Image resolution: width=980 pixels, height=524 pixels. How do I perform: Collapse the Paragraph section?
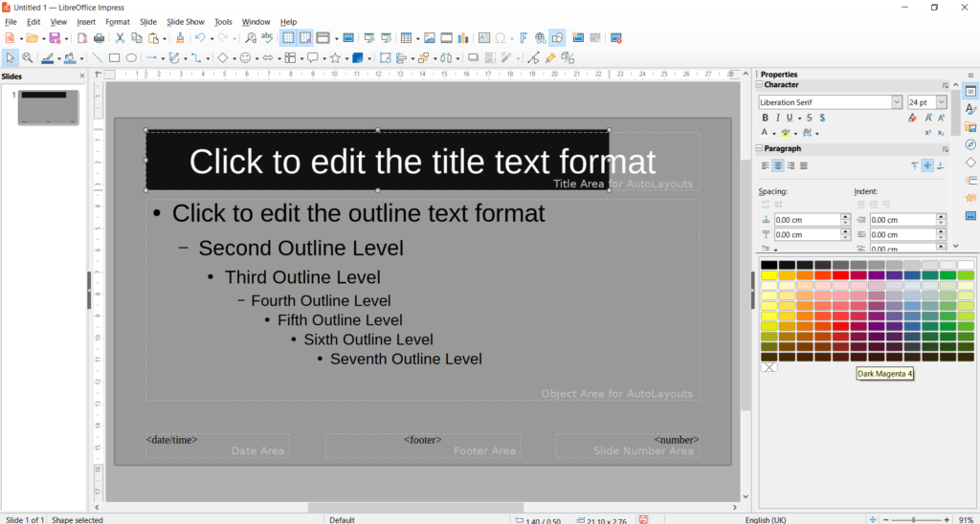pos(760,149)
